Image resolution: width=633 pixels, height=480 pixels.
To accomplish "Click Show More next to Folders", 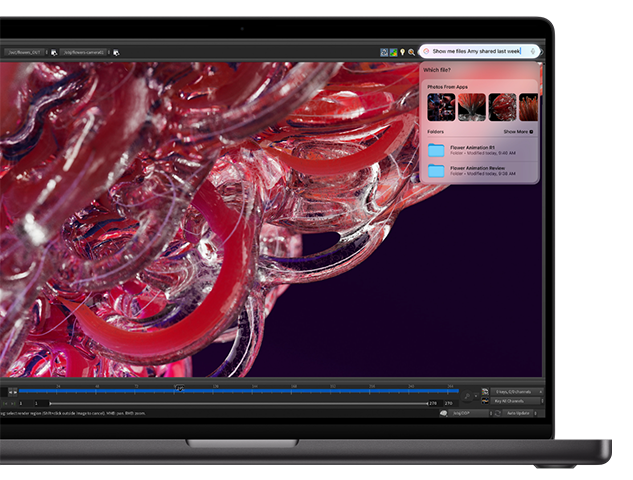I will point(518,132).
